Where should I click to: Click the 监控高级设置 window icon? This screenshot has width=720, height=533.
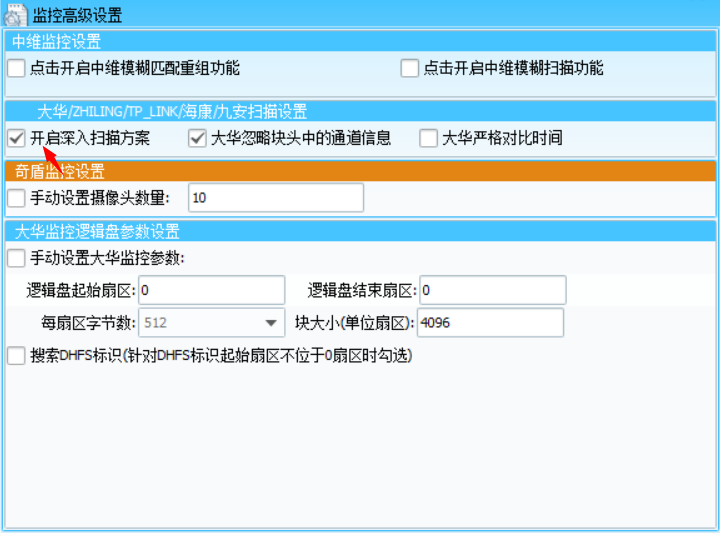[15, 14]
